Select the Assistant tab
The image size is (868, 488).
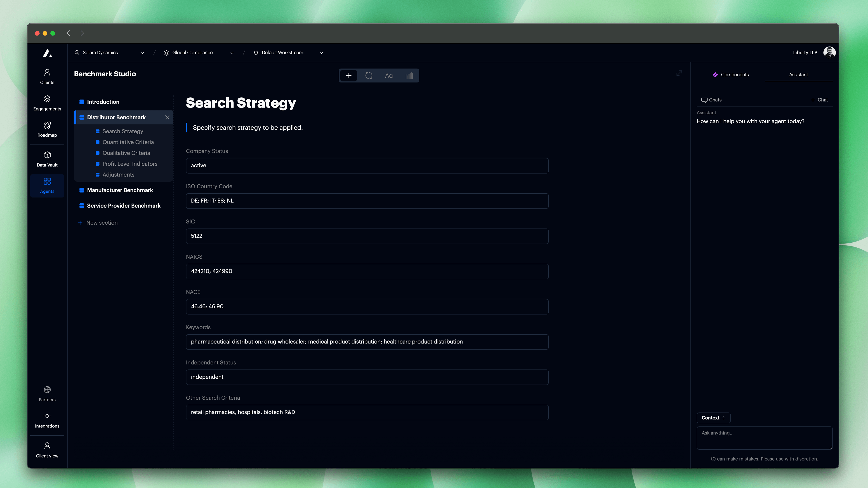tap(799, 74)
